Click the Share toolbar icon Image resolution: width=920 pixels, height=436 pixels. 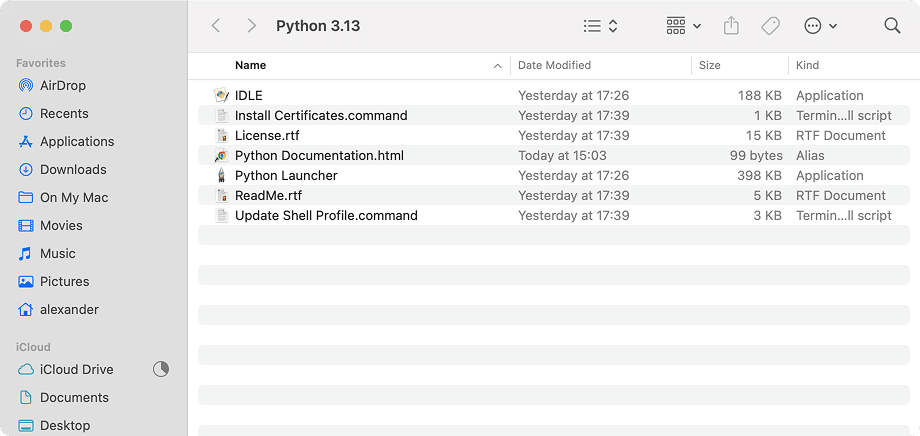pyautogui.click(x=731, y=26)
